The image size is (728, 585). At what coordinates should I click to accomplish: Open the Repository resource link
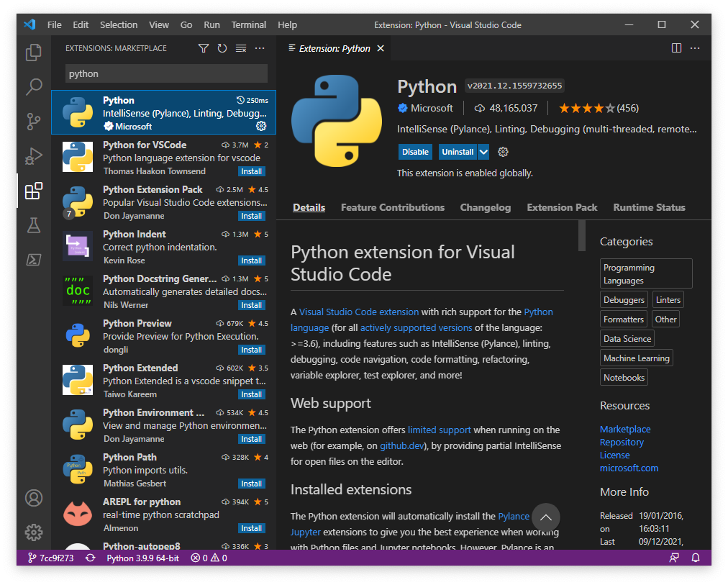[x=622, y=442]
